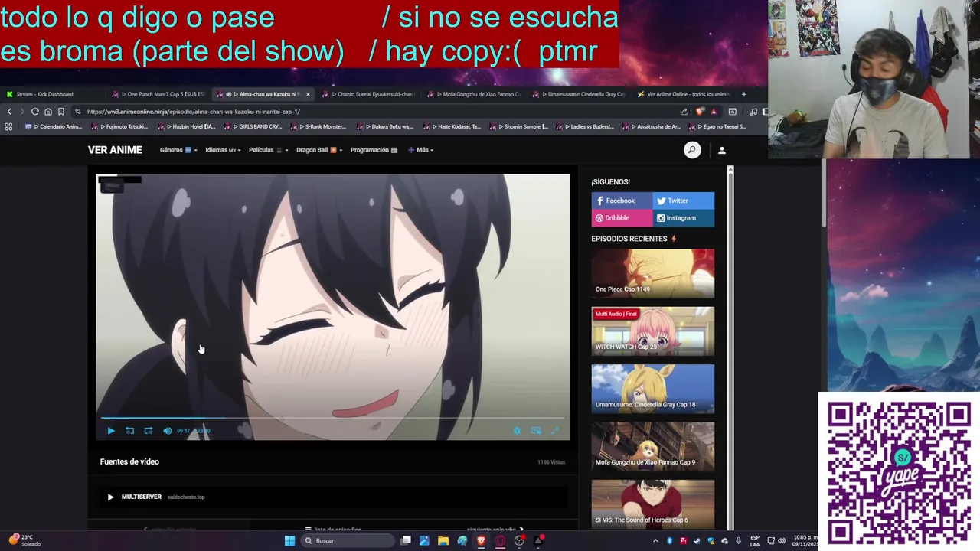The width and height of the screenshot is (980, 551).
Task: Switch to Stream - Kick Dashboard tab
Action: click(52, 94)
